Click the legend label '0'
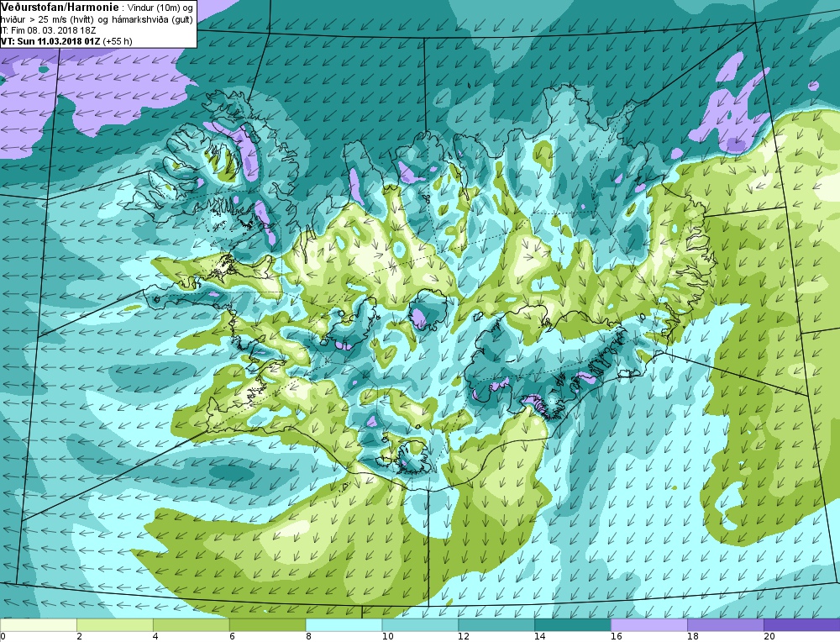 [x=3, y=637]
